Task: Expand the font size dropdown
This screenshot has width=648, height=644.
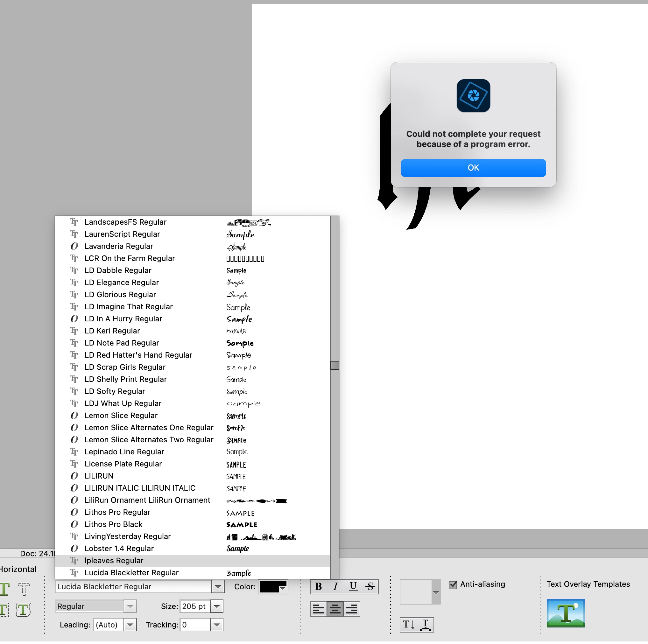Action: pyautogui.click(x=217, y=606)
